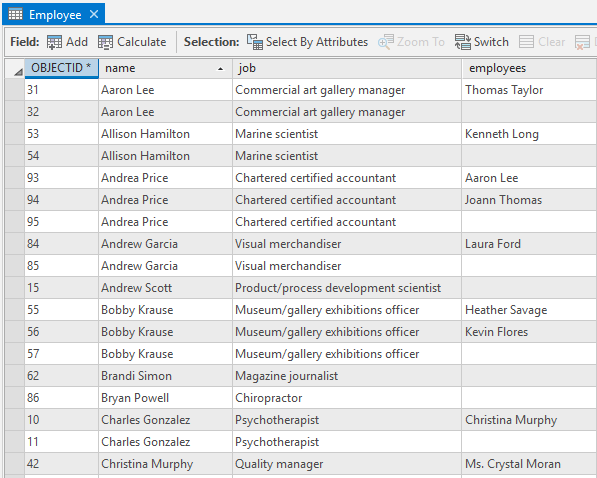Click the table icon on Employee tab
The width and height of the screenshot is (597, 478).
click(x=16, y=14)
